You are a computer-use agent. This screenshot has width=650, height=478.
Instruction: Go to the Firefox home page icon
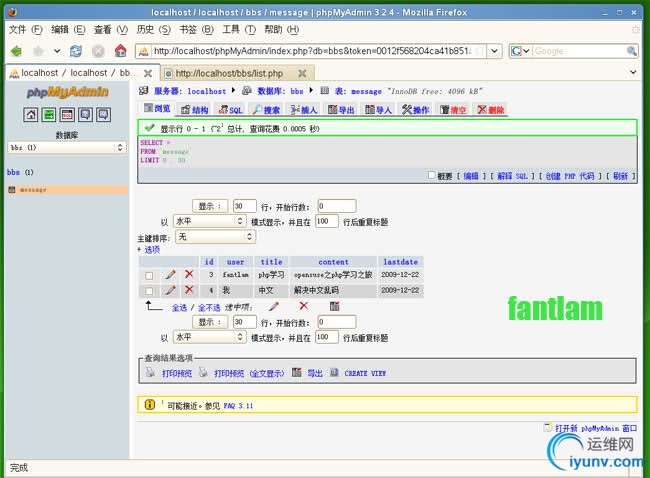pyautogui.click(x=121, y=51)
